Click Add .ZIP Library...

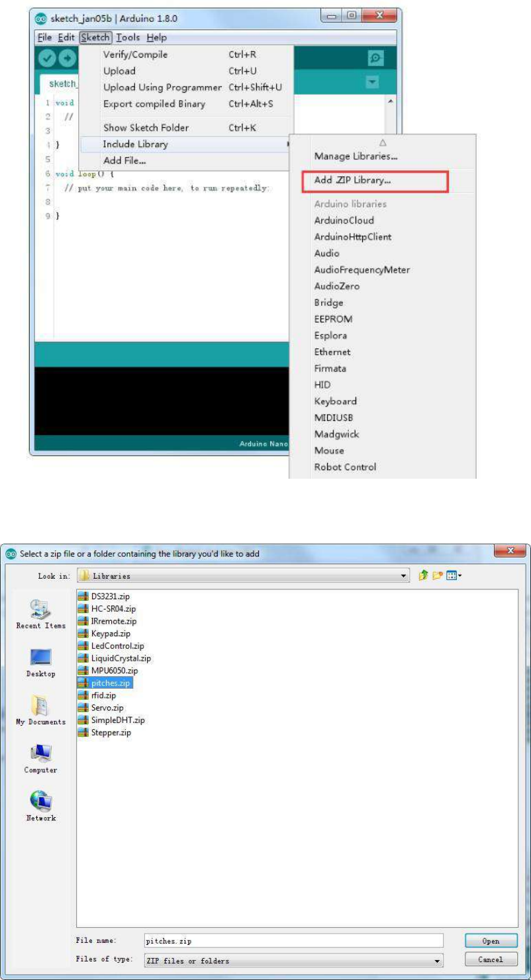click(375, 181)
